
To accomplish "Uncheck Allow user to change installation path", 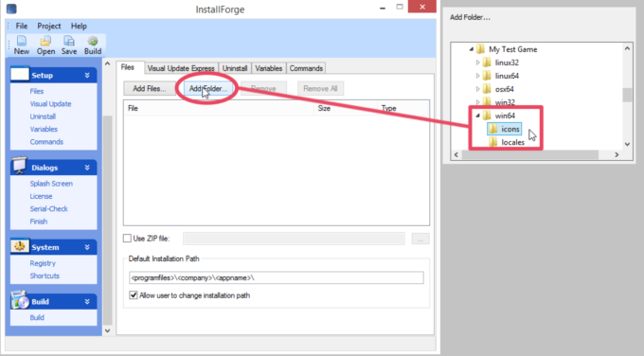I will 134,294.
